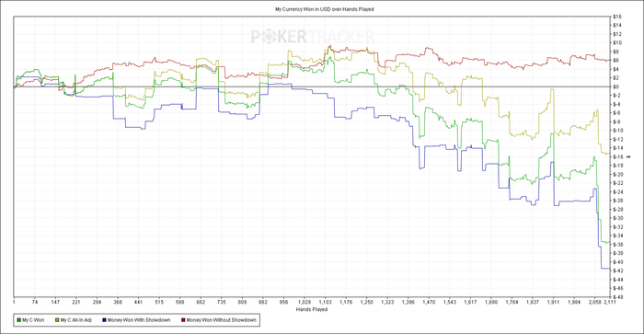Click the x-axis tick label '1,029'
Image resolution: width=644 pixels, height=334 pixels.
[x=305, y=303]
